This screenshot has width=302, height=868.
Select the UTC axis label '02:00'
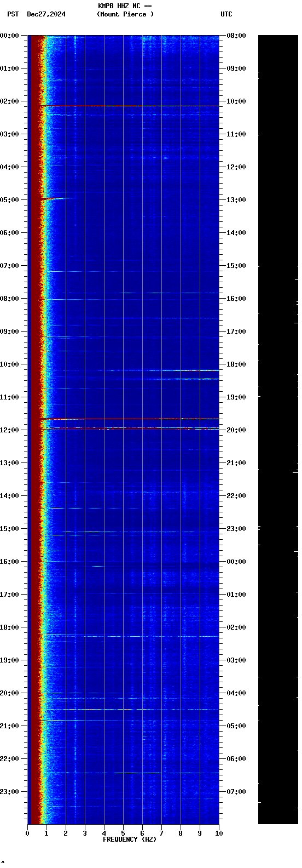(236, 627)
